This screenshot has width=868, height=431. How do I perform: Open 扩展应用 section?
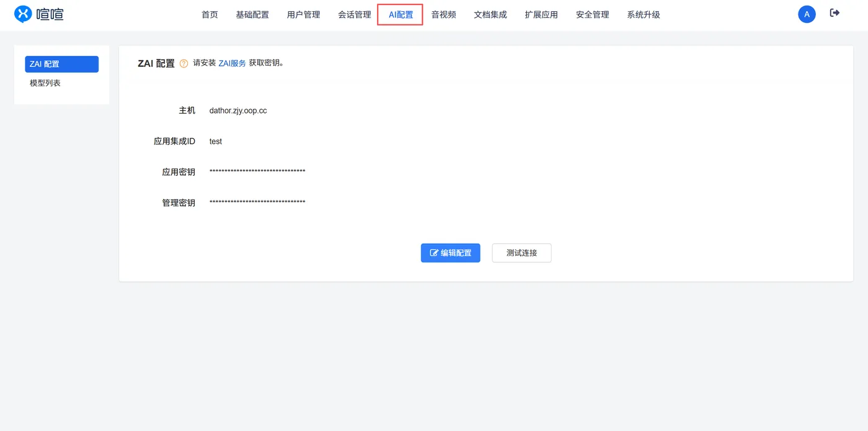point(541,14)
